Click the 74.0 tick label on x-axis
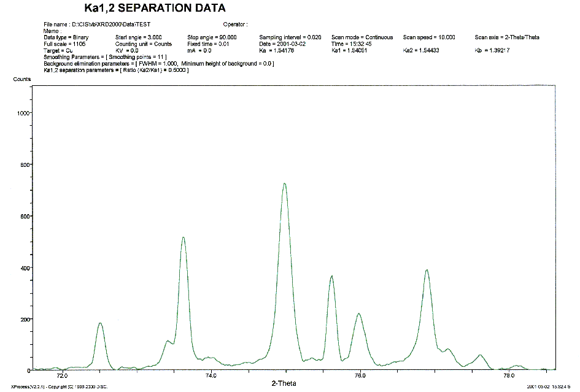The height and width of the screenshot is (392, 580). pyautogui.click(x=211, y=376)
